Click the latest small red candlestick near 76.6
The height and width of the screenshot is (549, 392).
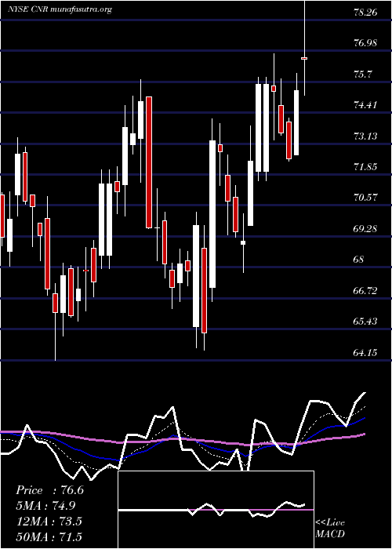304,58
